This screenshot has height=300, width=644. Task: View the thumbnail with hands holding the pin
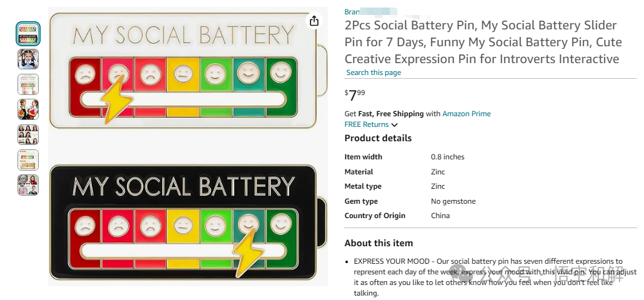tap(28, 84)
